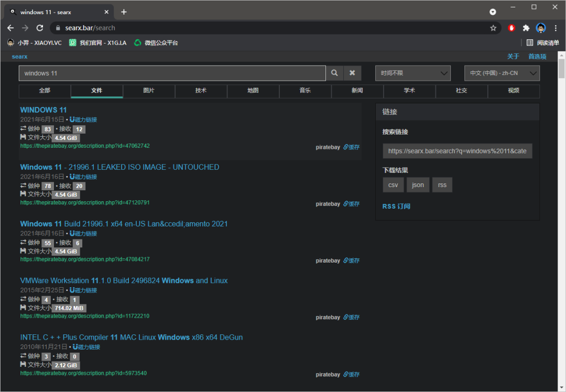This screenshot has width=566, height=392.
Task: Bookmark this page with the star icon
Action: coord(493,28)
